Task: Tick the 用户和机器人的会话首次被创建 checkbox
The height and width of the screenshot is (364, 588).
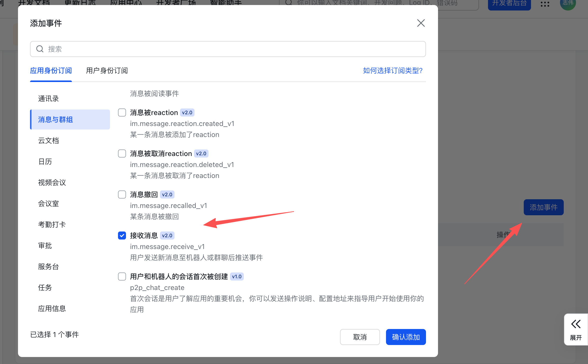Action: coord(122,276)
